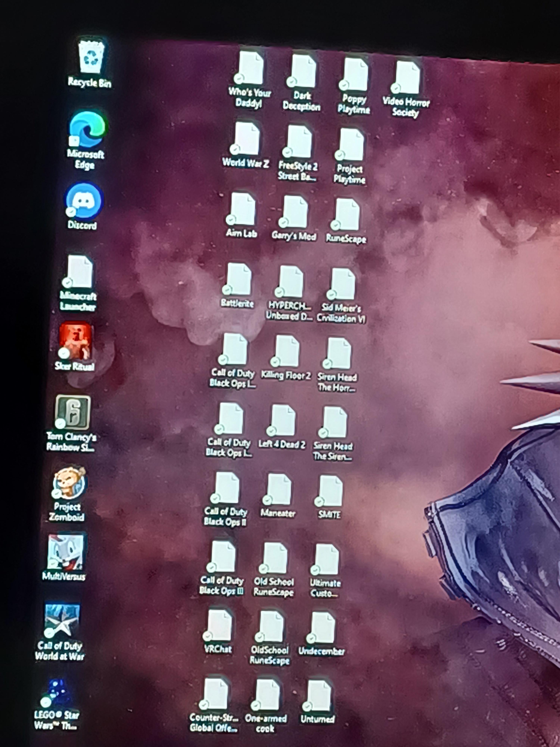Select the Aim Lab icon

click(242, 216)
